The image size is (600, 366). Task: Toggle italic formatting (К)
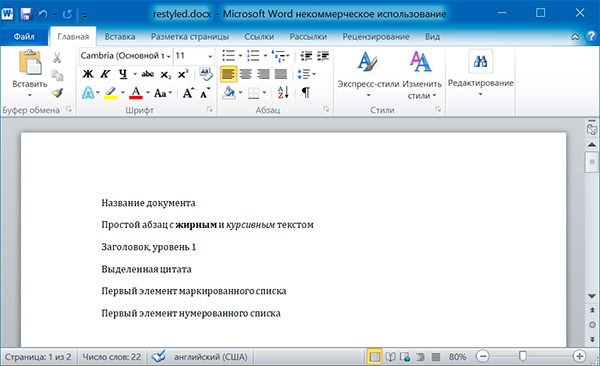coord(105,74)
